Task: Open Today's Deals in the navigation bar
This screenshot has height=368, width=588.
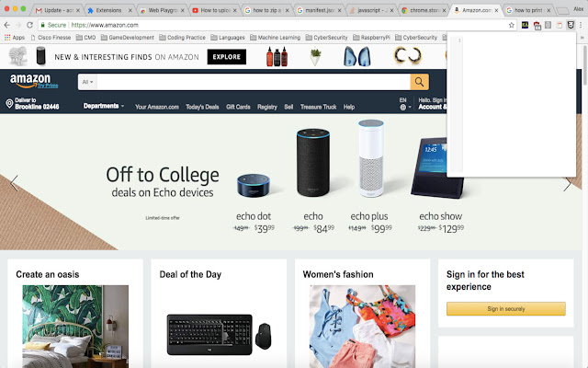Action: point(202,107)
